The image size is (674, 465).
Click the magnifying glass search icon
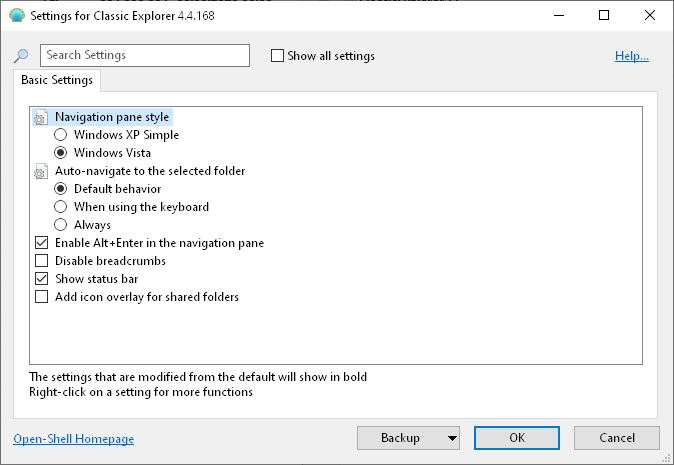(21, 56)
